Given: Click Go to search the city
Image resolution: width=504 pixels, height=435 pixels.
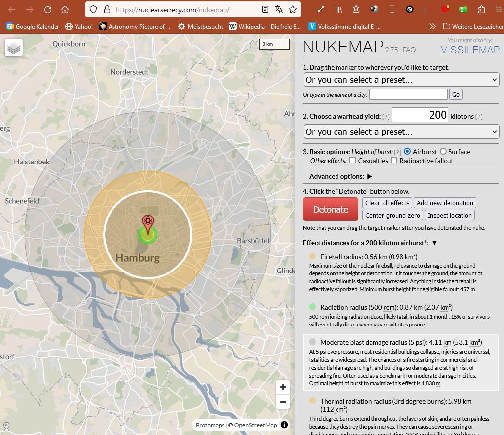Looking at the screenshot, I should tap(456, 94).
